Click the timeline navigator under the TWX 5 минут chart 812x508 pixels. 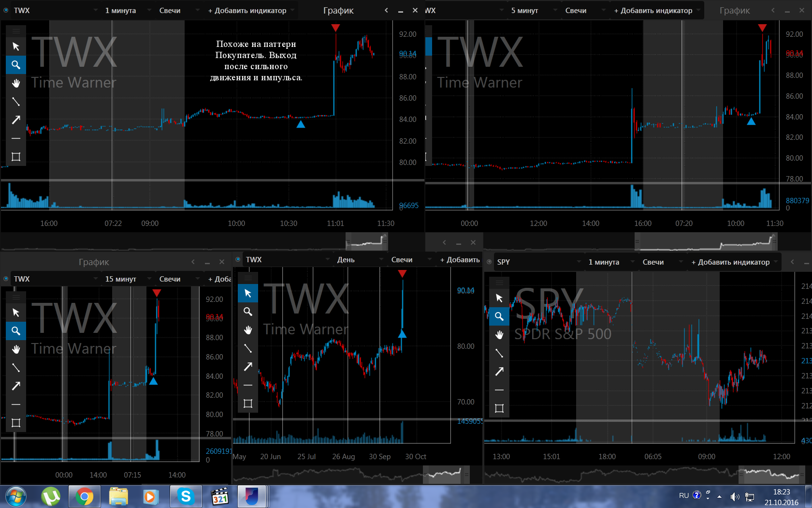(x=631, y=241)
